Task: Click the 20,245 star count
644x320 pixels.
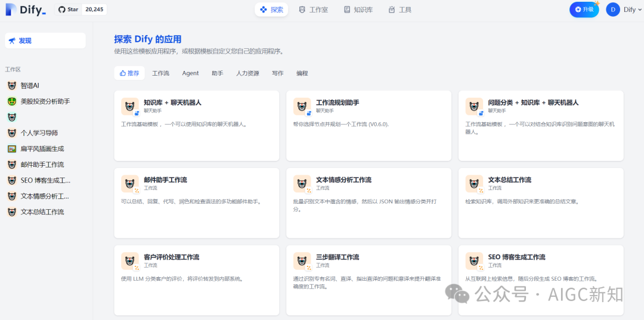Action: (94, 10)
